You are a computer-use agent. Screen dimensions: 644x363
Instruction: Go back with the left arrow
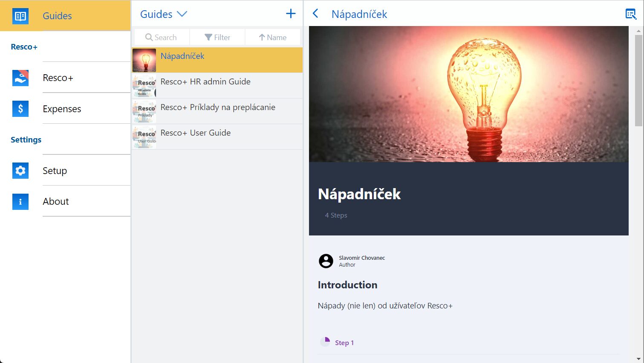point(315,14)
